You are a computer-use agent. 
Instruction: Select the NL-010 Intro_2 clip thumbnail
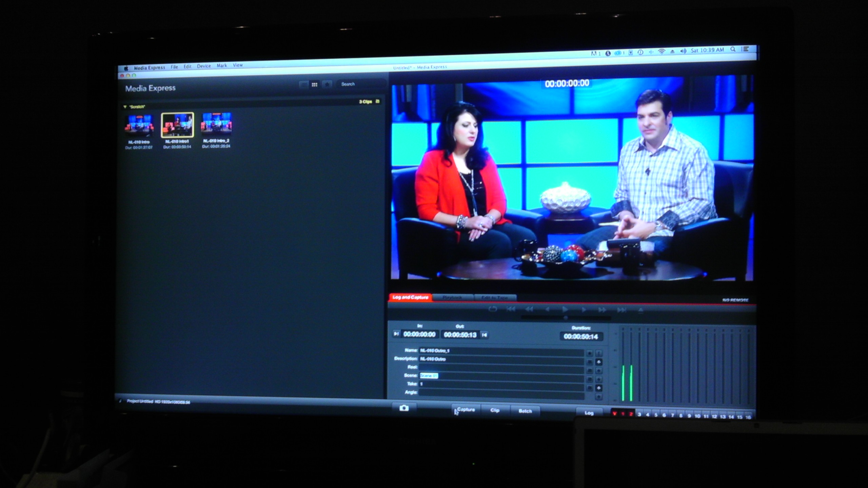[x=216, y=124]
